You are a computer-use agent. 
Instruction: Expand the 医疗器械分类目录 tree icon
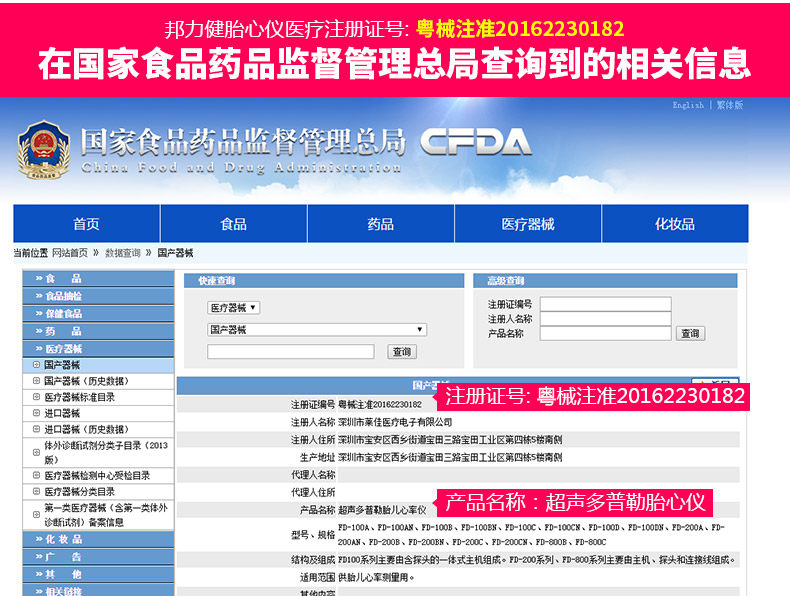36,491
